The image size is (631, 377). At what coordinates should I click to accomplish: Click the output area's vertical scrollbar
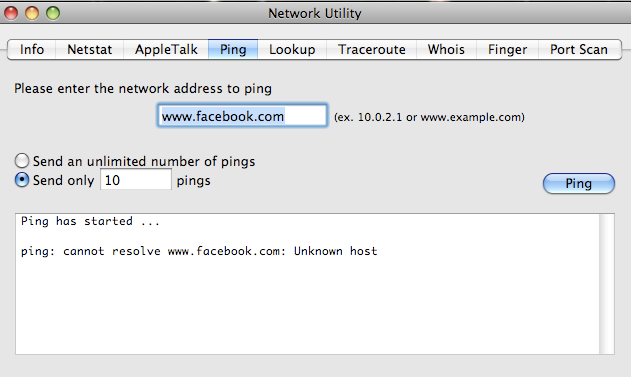(x=607, y=284)
